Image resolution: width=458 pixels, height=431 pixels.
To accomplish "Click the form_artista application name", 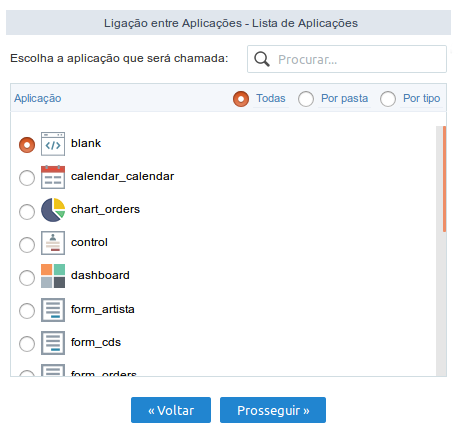I will (103, 309).
